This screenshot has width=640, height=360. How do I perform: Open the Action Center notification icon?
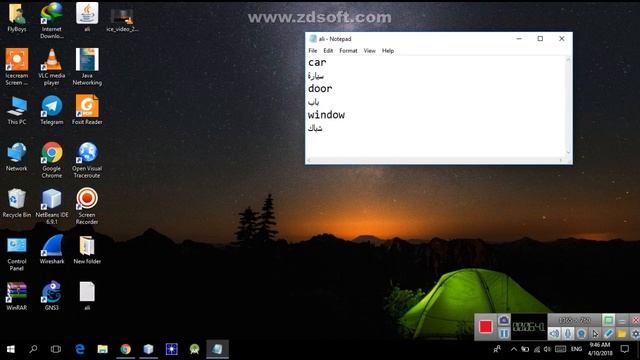pos(625,349)
